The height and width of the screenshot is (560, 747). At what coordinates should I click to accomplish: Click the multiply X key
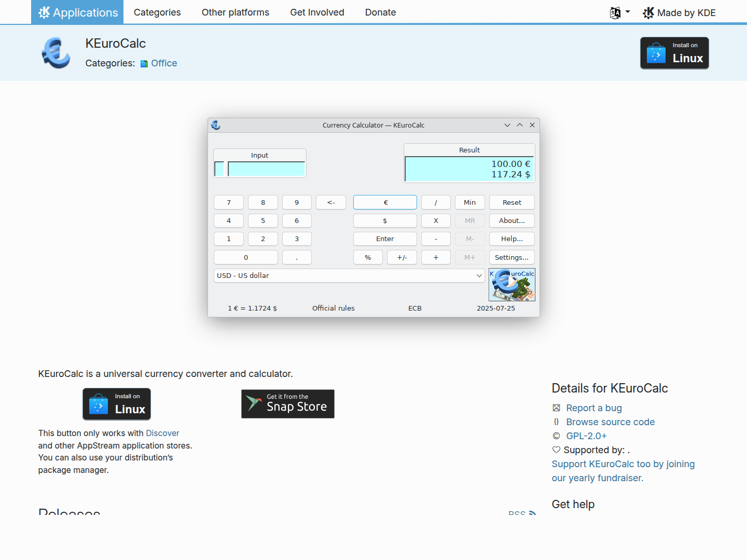coord(436,221)
